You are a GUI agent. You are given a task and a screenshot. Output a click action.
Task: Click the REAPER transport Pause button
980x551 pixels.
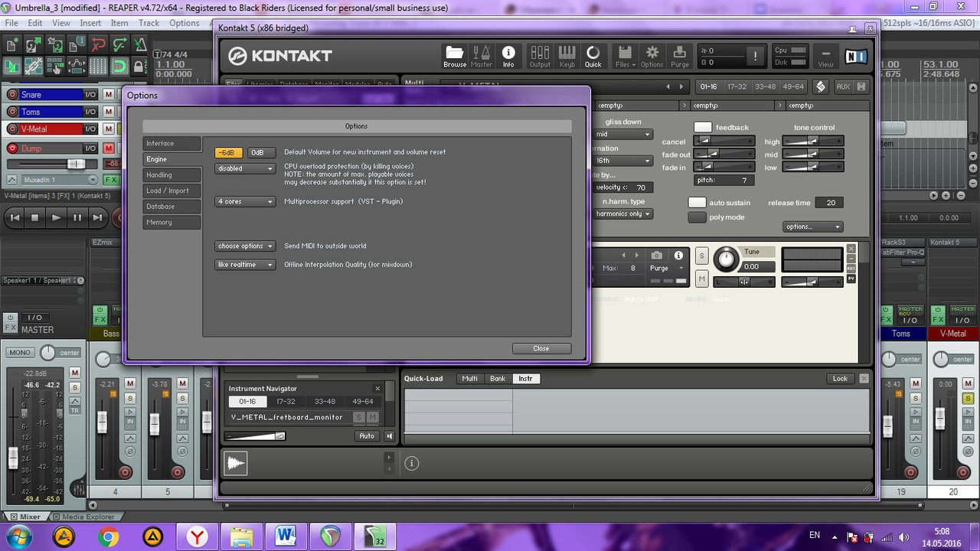tap(77, 218)
